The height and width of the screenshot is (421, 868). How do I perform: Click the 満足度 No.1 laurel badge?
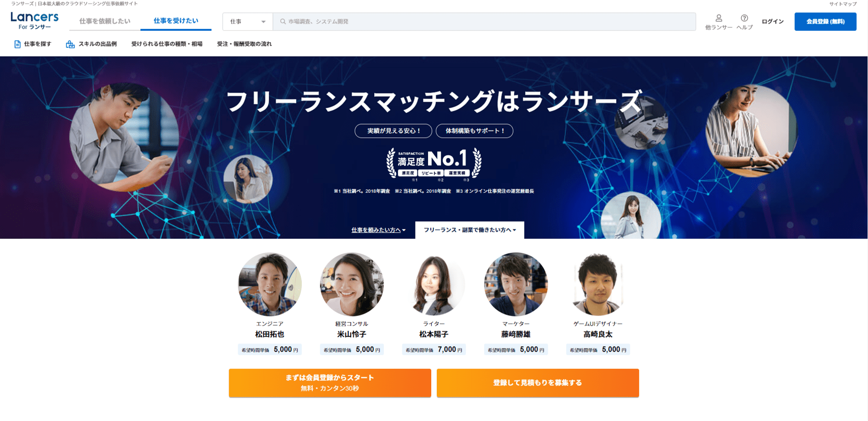[434, 163]
